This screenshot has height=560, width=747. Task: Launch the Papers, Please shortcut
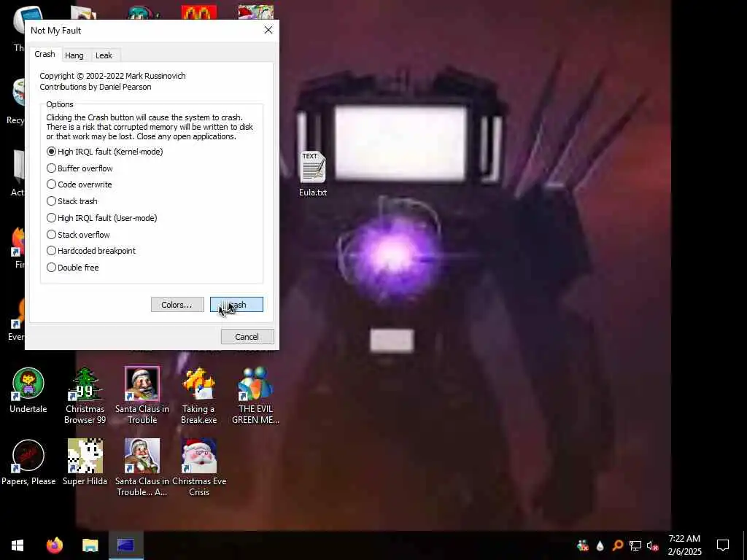click(x=28, y=462)
